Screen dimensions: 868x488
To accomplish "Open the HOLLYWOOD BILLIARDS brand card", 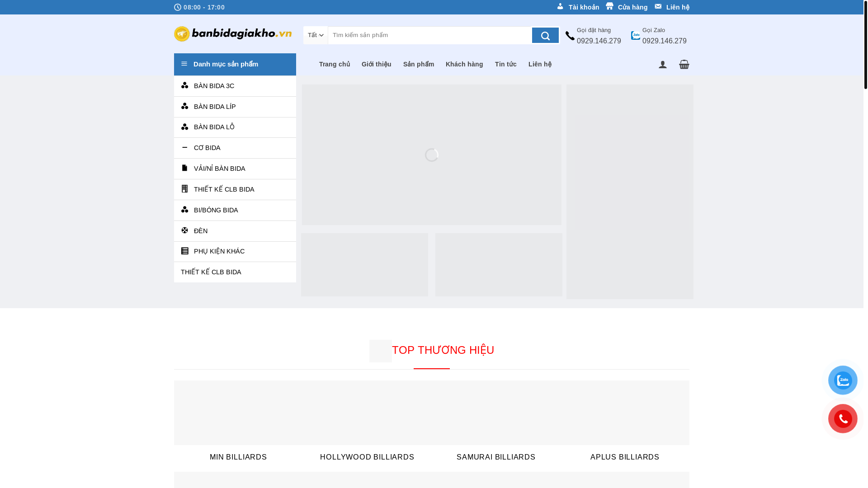I will click(367, 422).
